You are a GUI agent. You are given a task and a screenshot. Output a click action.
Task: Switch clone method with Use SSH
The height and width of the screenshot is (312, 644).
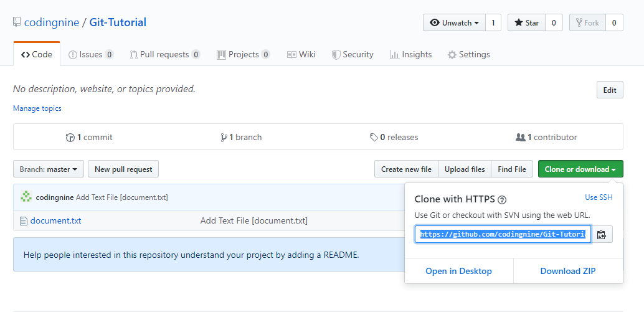pos(599,197)
